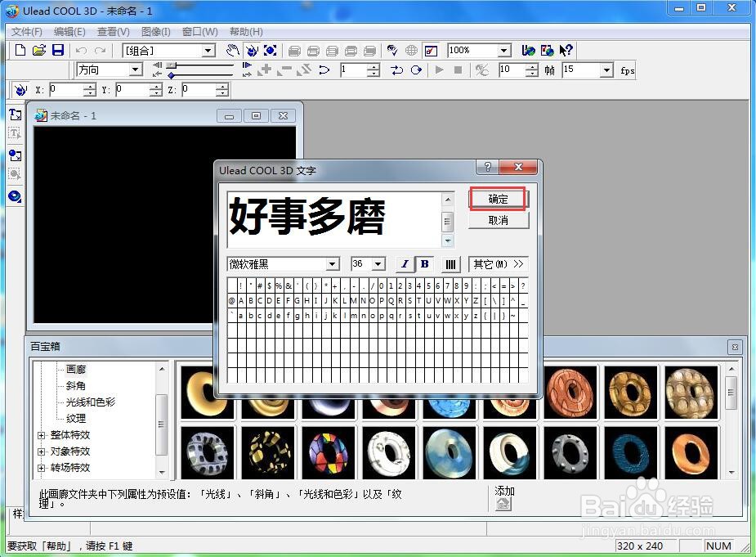Click the circular arrow icon beside loop mode
The image size is (756, 557).
click(x=416, y=70)
